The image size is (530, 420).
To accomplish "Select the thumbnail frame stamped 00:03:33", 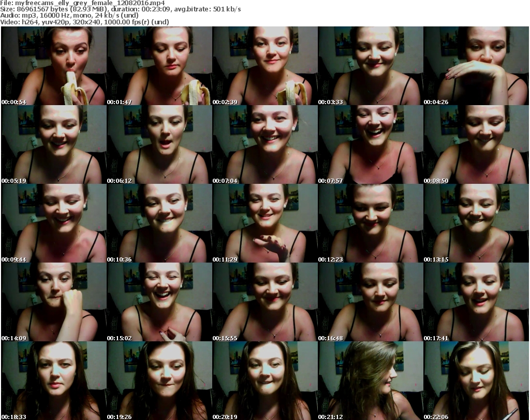I will coord(371,66).
